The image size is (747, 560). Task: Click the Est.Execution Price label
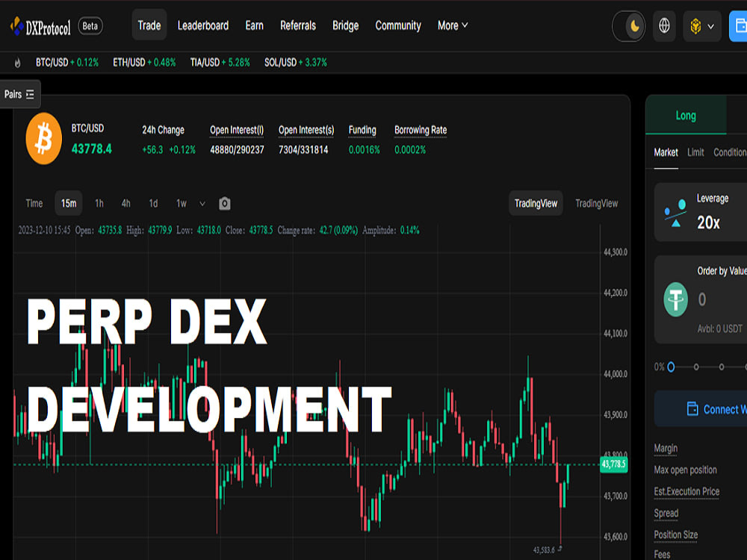tap(686, 491)
